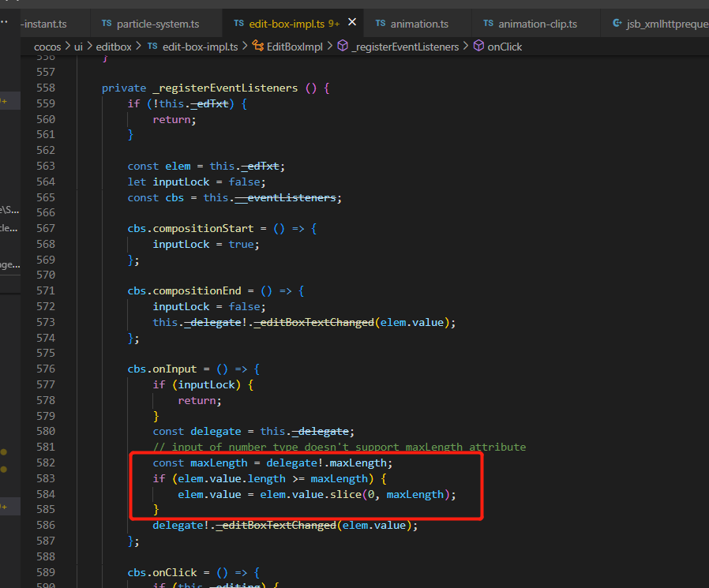Viewport: 709px width, 588px height.
Task: Click the _registerEventListeners method symbol icon
Action: pos(343,46)
